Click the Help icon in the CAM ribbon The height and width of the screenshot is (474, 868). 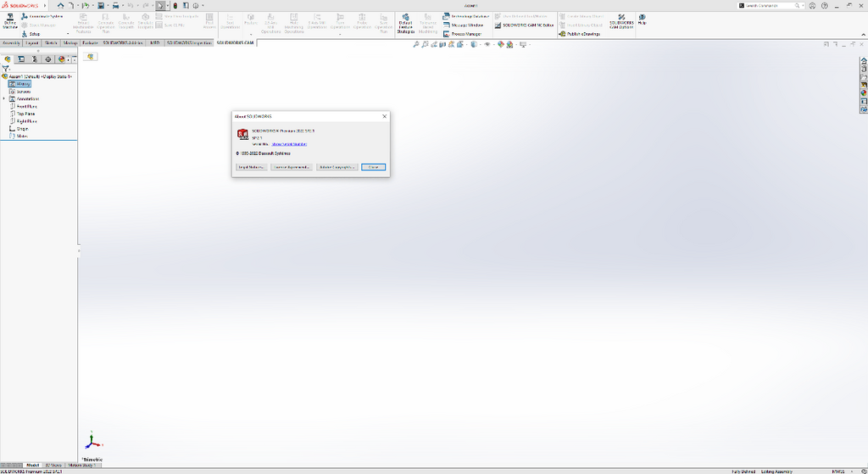643,20
